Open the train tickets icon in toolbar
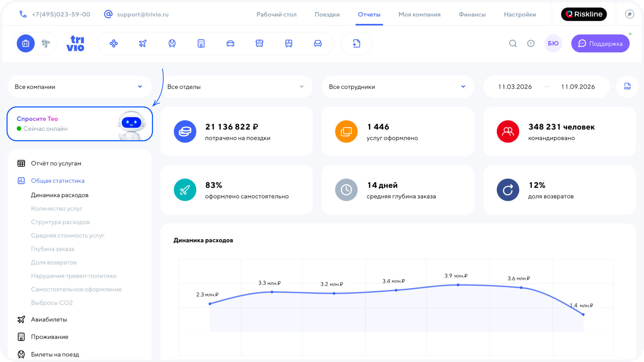Viewport: 644px width, 362px height. point(172,44)
